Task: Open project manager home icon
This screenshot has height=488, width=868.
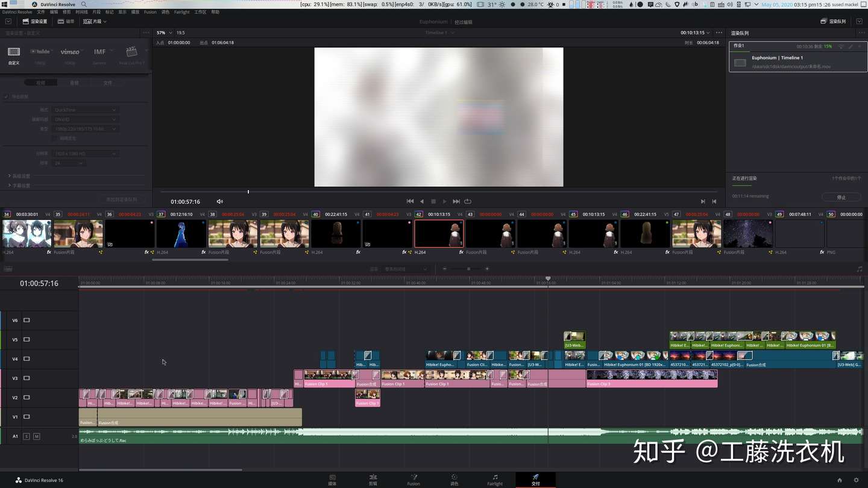Action: coord(840,480)
